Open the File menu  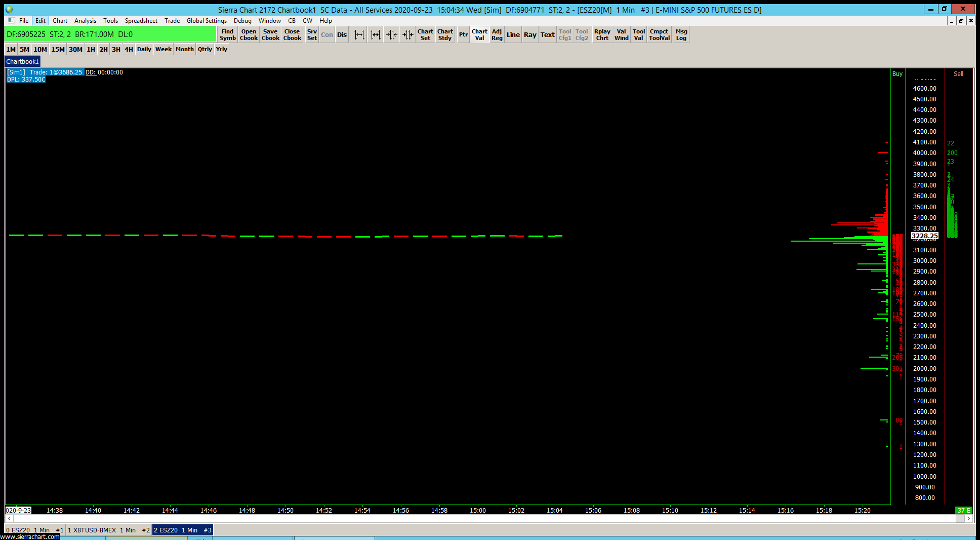pos(24,21)
